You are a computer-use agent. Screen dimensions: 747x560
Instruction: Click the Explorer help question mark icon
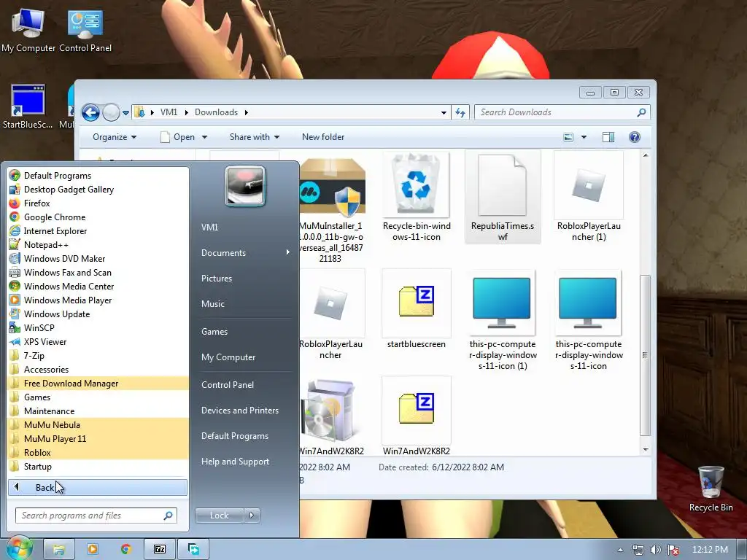634,137
